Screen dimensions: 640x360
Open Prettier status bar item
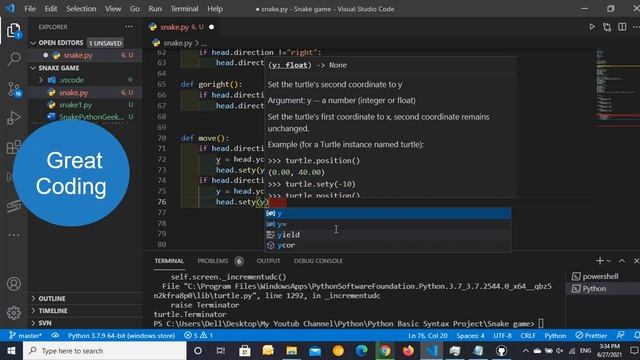click(x=591, y=336)
